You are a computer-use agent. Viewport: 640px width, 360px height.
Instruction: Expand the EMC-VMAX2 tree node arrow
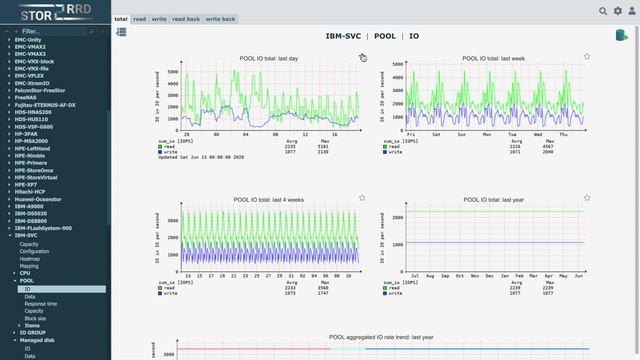9,47
